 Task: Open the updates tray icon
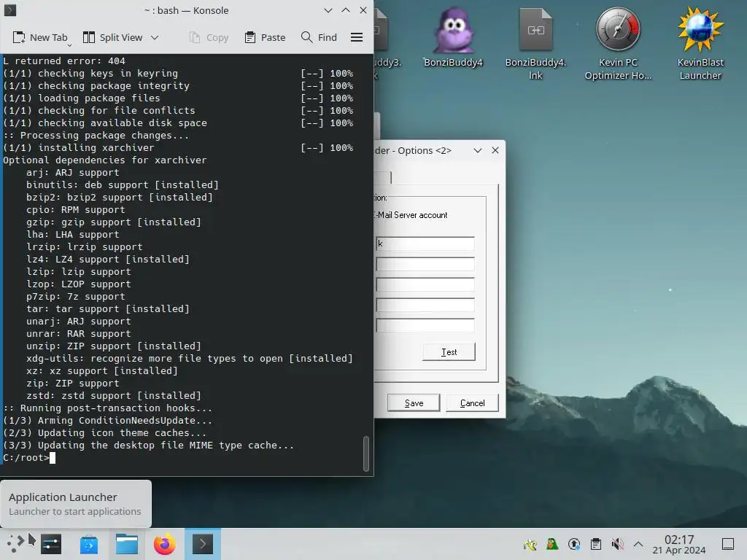574,544
